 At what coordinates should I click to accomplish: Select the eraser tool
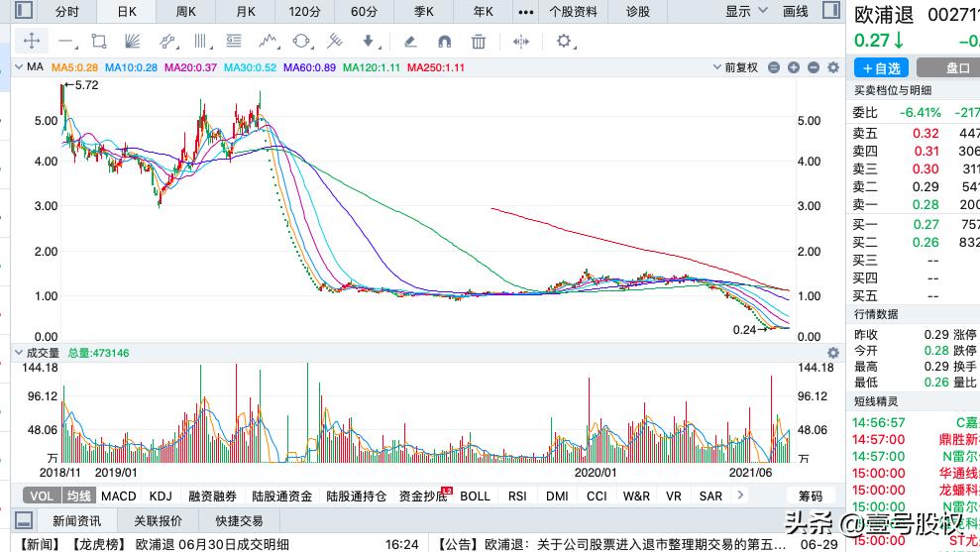[410, 42]
